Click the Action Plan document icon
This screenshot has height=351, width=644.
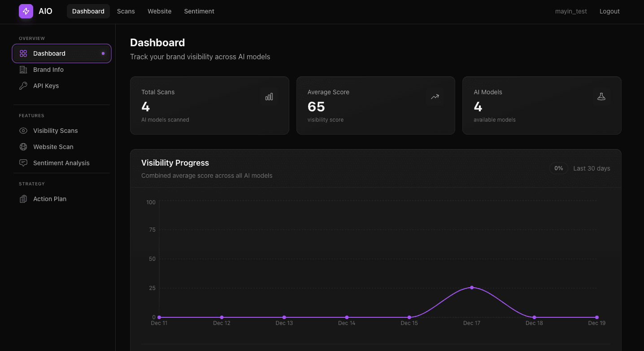pyautogui.click(x=23, y=198)
